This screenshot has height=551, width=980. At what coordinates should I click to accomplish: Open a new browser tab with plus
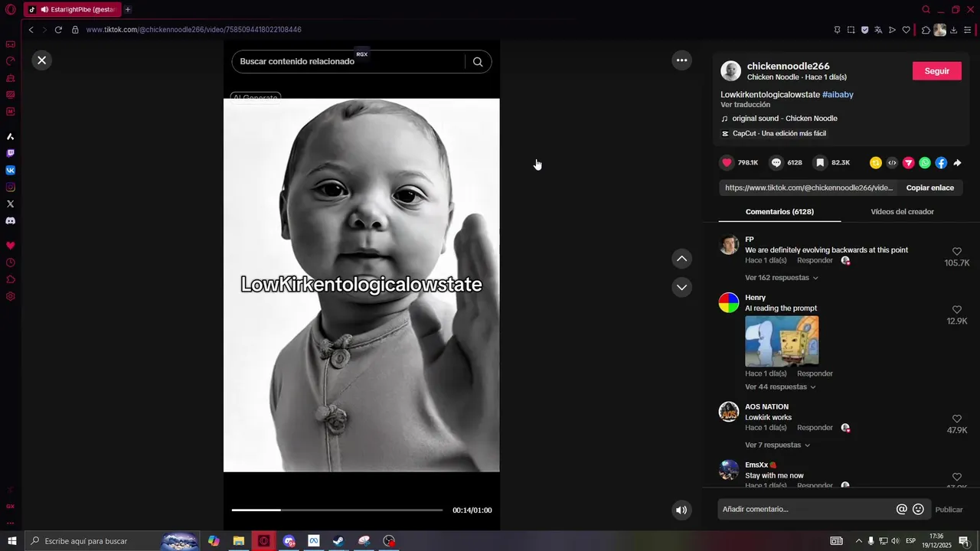[x=128, y=10]
